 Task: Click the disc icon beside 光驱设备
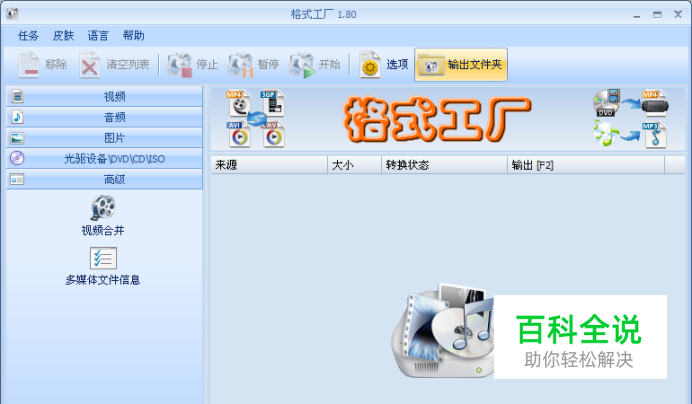point(17,158)
